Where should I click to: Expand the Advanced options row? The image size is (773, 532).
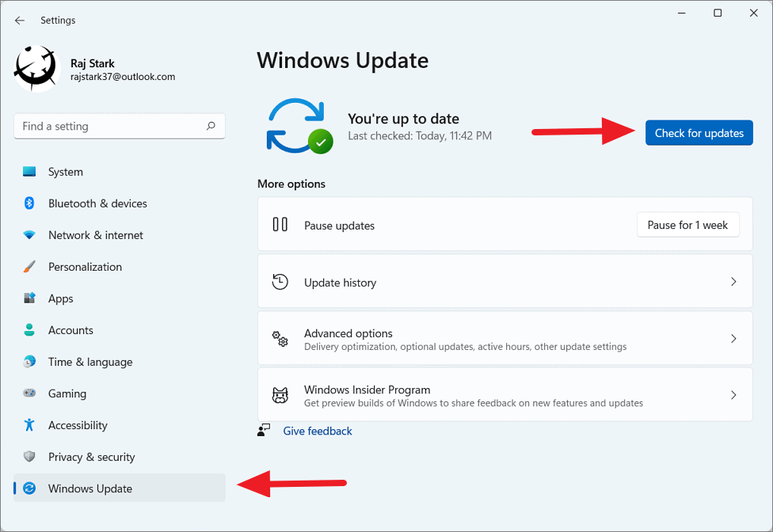733,338
